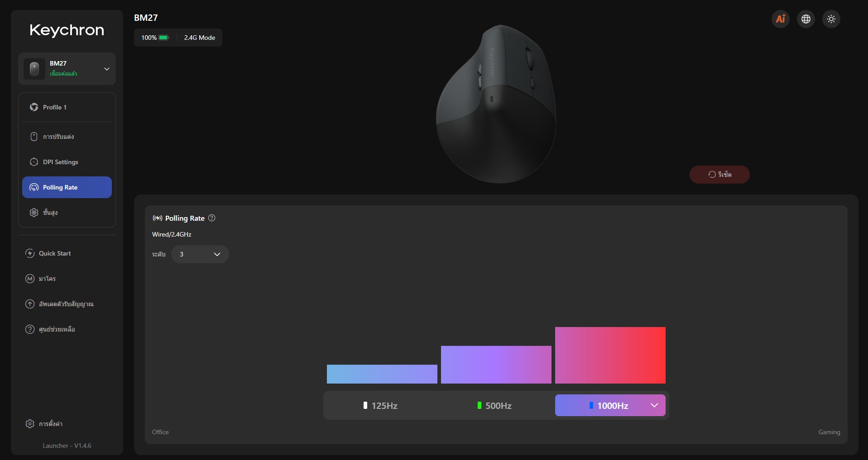Viewport: 868px width, 460px height.
Task: Open อัพเดตตัวรับสัญญาณ receiver update
Action: (67, 304)
